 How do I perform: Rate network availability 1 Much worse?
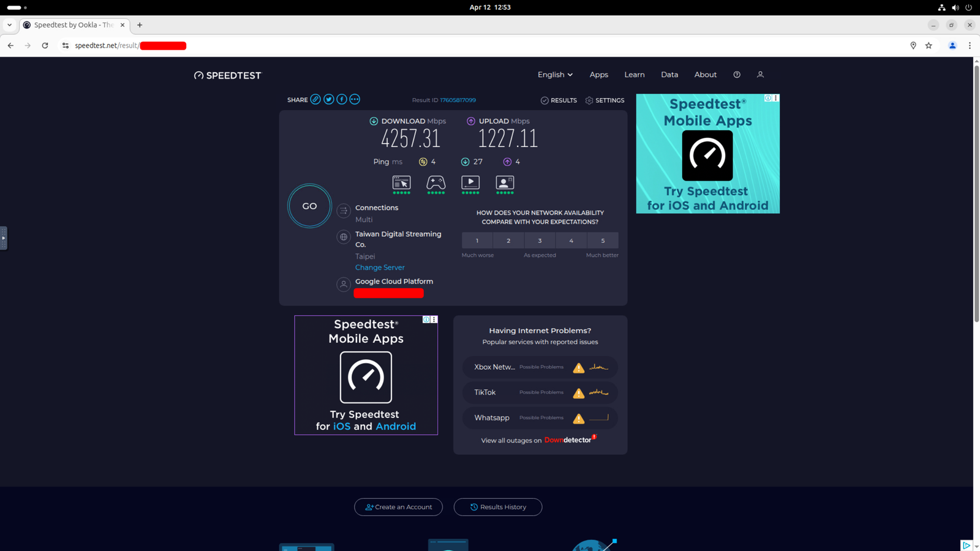click(x=477, y=241)
